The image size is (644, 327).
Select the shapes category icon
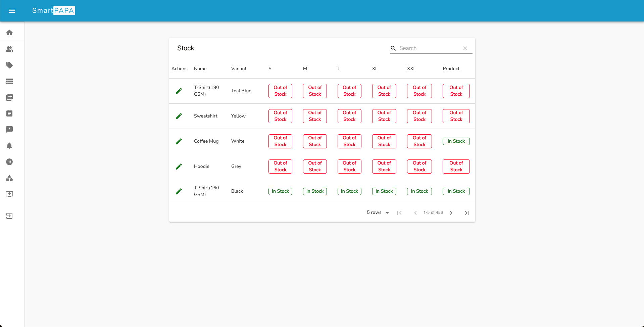[9, 178]
